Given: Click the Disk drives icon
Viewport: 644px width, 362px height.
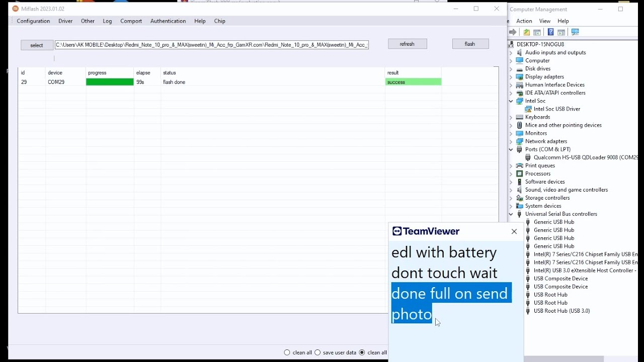Looking at the screenshot, I should click(520, 68).
